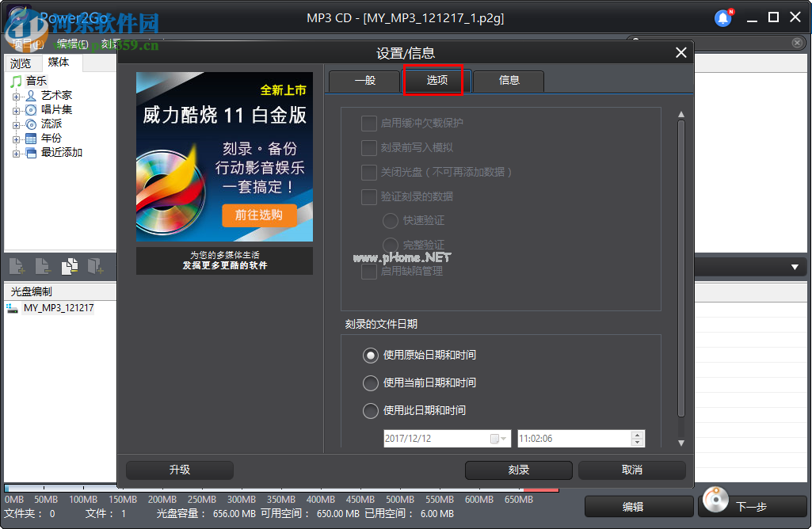The width and height of the screenshot is (812, 529).
Task: Click the Remove File toolbar icon
Action: 43,266
